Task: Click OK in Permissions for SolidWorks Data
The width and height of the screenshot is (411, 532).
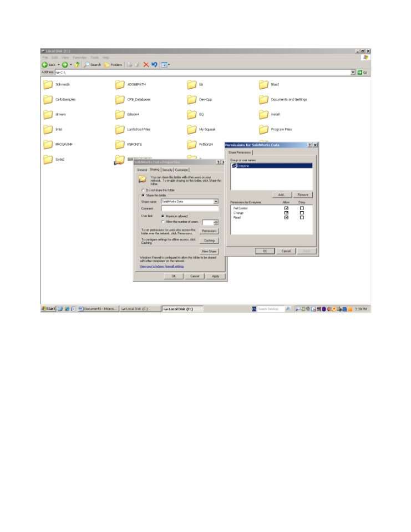Action: (x=265, y=251)
